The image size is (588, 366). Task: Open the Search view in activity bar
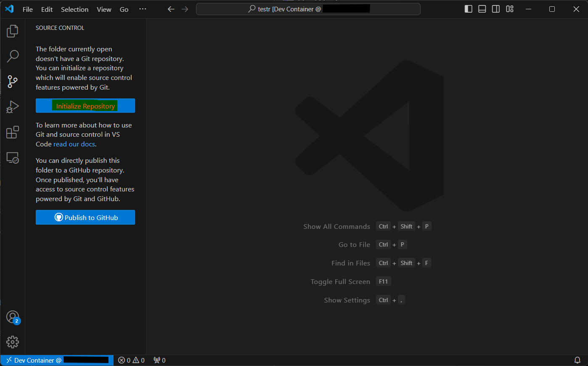(x=13, y=56)
